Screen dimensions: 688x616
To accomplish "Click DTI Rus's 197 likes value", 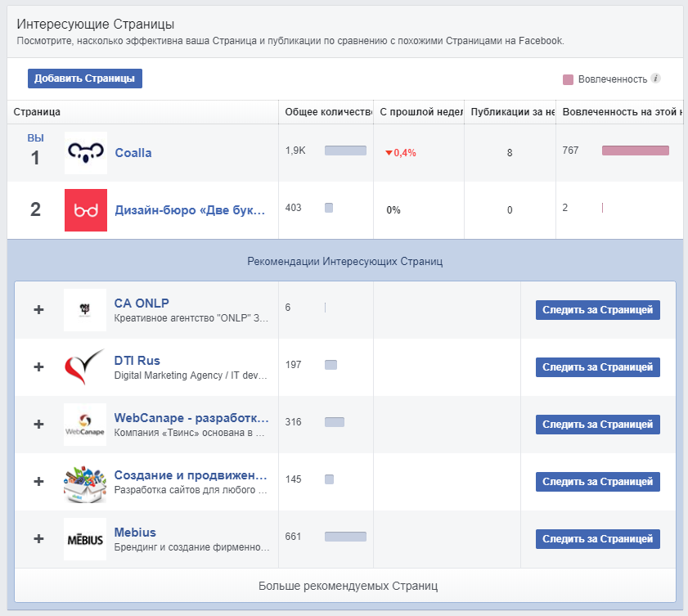I will click(x=293, y=365).
